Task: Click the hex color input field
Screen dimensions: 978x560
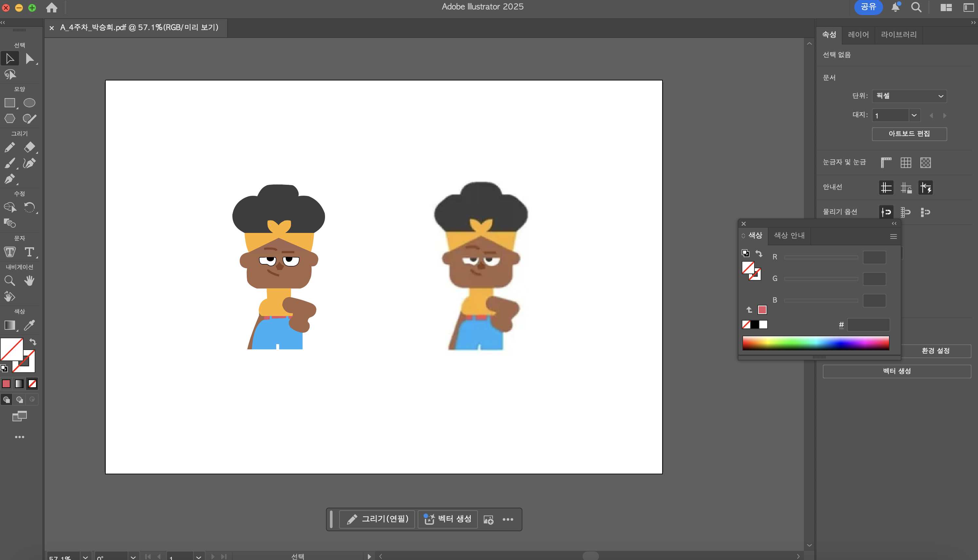Action: pos(868,325)
